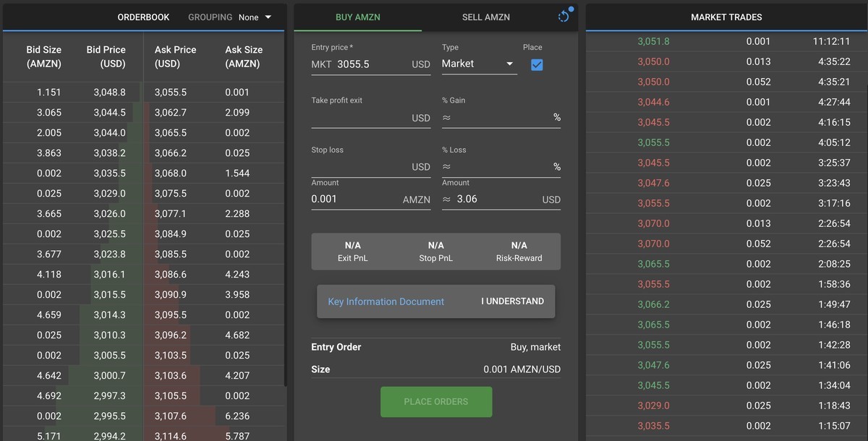Screen dimensions: 868x441
Task: Select bid price 3,029.0 in orderbook
Action: pos(109,194)
